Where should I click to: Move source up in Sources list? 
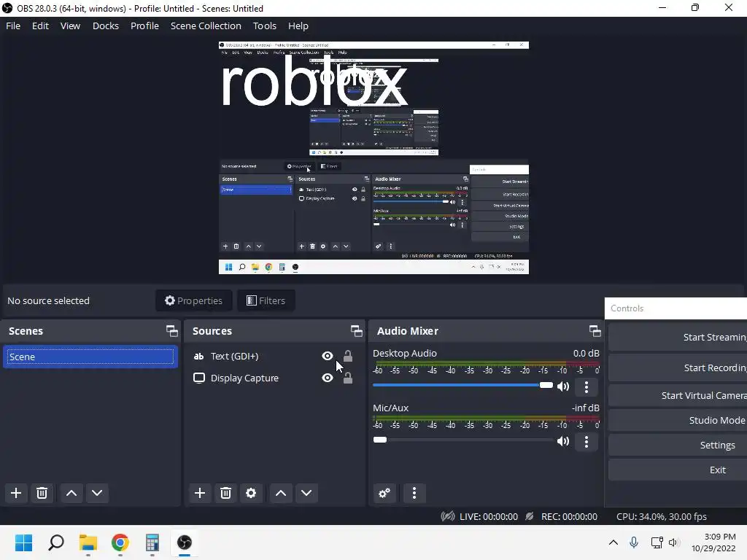point(281,493)
